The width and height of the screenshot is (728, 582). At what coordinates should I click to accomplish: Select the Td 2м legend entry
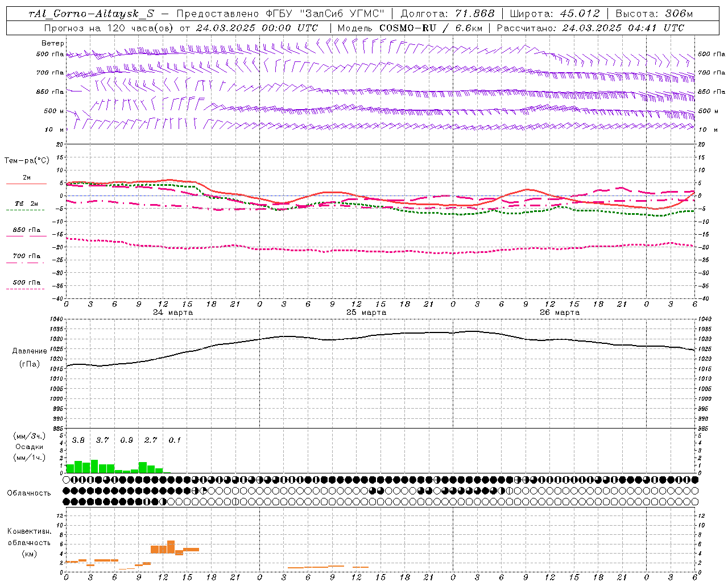27,203
